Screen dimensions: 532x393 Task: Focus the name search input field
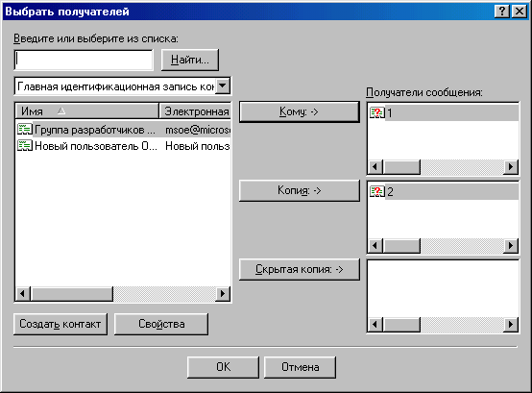pos(84,61)
